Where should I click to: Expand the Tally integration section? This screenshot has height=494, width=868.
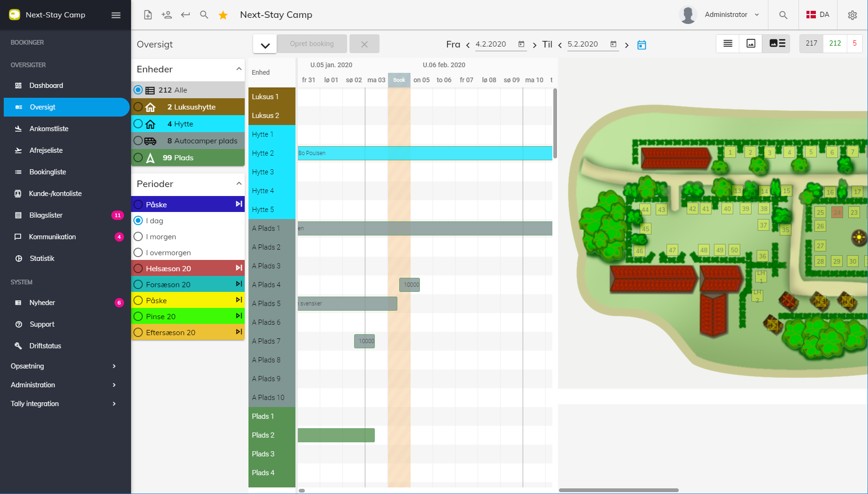65,404
